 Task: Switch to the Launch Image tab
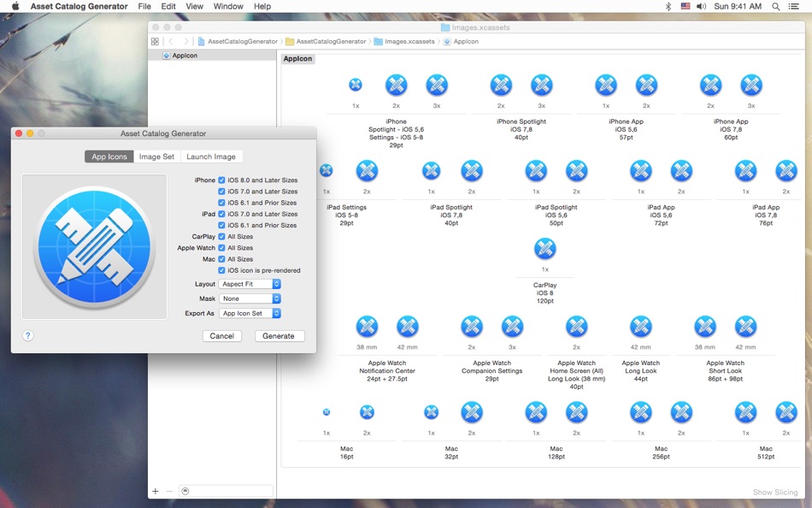[211, 157]
